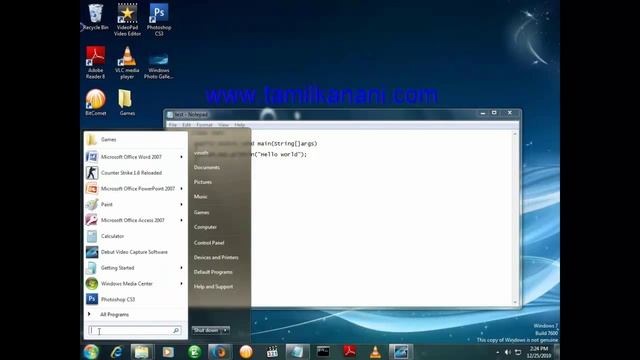This screenshot has width=640, height=360.
Task: Open the clapperboard video taskbar icon
Action: click(x=272, y=352)
